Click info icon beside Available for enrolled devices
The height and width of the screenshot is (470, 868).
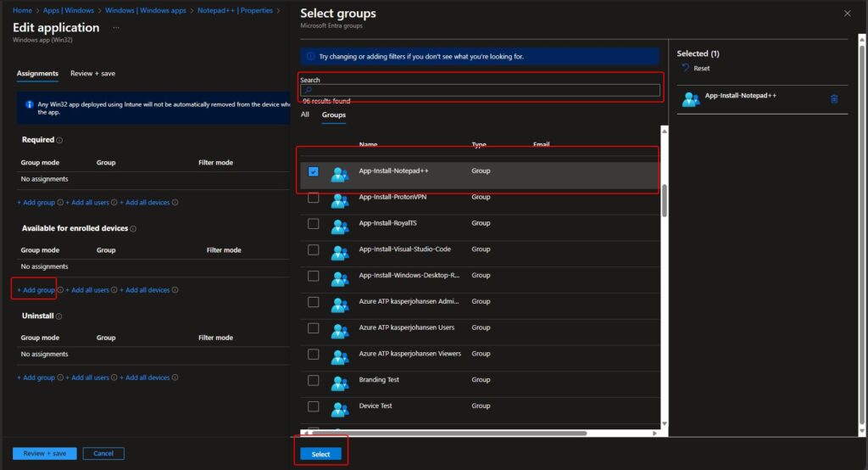tap(133, 229)
